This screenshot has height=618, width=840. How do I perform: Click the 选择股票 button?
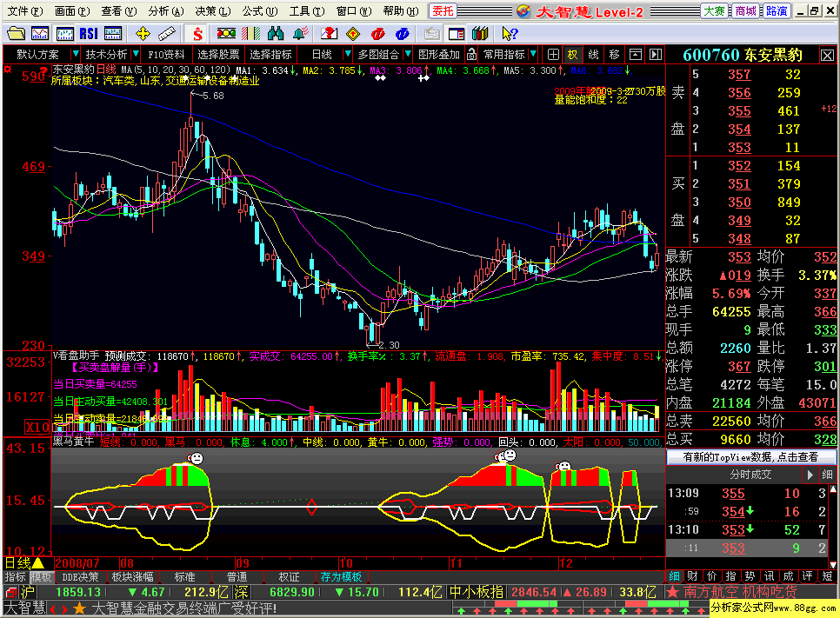(218, 54)
